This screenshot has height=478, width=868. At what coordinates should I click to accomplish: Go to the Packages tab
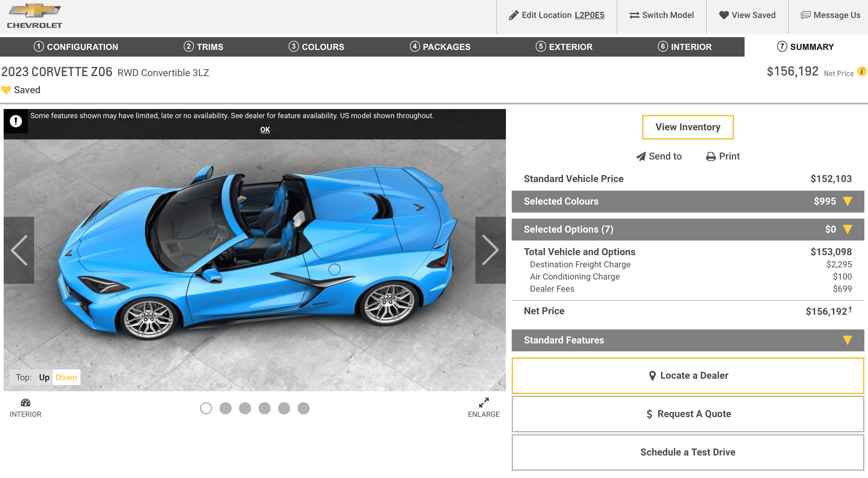(440, 47)
